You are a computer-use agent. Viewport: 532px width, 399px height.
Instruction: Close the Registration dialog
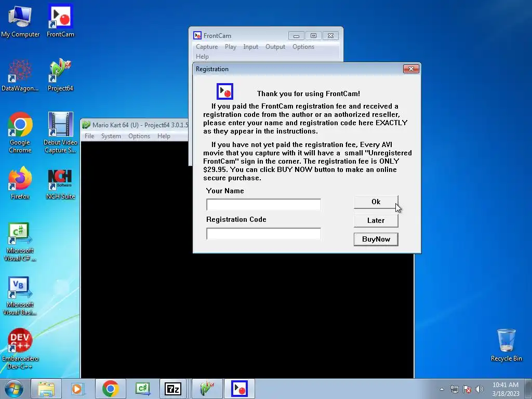pos(411,69)
